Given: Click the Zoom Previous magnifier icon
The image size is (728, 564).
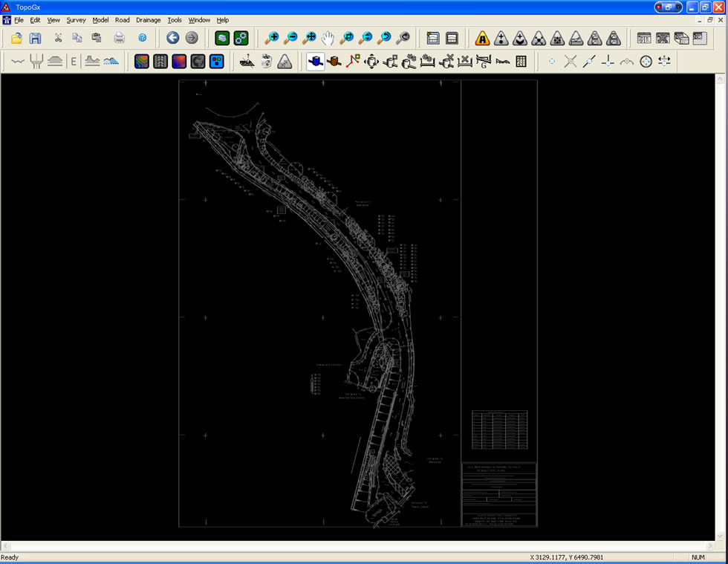Looking at the screenshot, I should pyautogui.click(x=385, y=38).
